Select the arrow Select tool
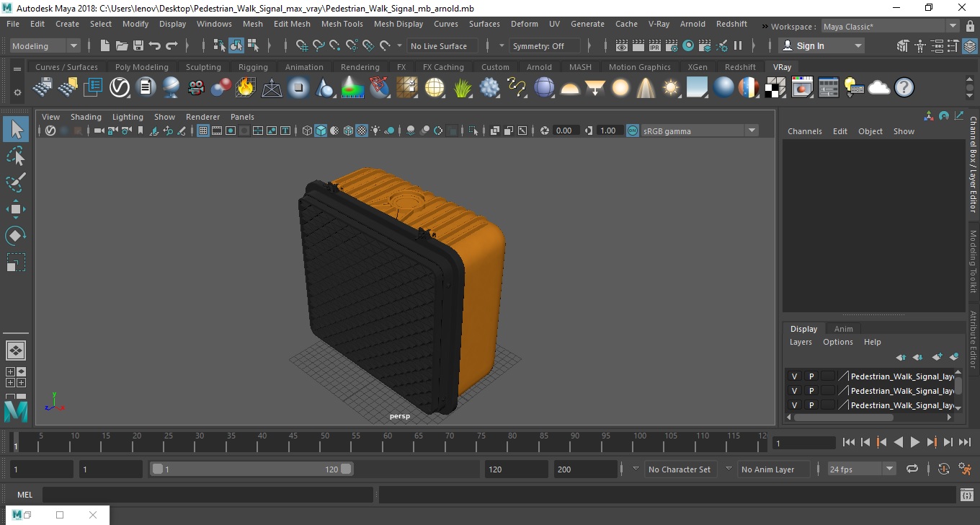This screenshot has height=525, width=980. [x=16, y=130]
